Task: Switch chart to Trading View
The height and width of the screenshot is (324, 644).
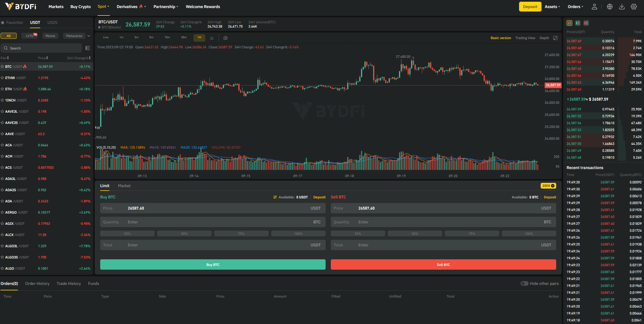Action: (x=525, y=38)
